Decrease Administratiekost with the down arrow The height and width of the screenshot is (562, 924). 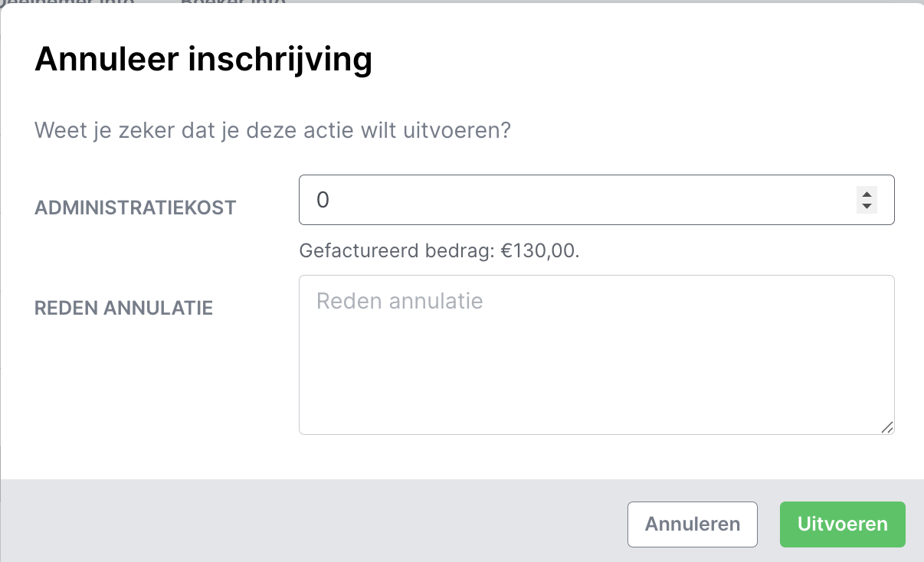867,206
